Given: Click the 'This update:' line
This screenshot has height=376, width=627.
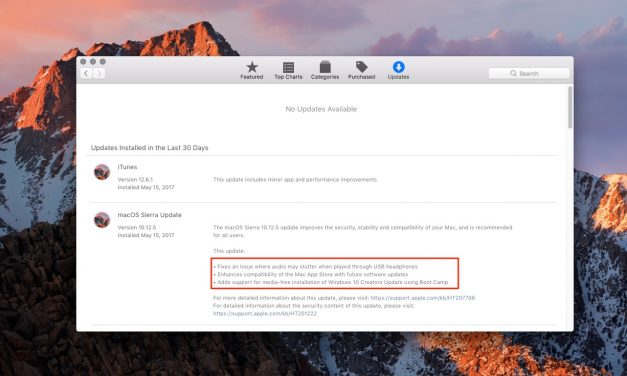Looking at the screenshot, I should 229,251.
